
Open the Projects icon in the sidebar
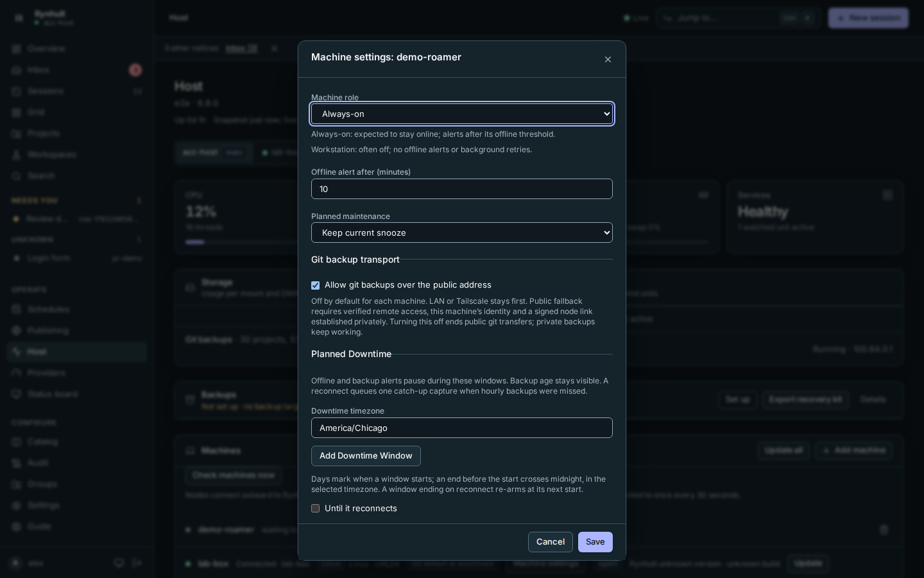pos(17,134)
